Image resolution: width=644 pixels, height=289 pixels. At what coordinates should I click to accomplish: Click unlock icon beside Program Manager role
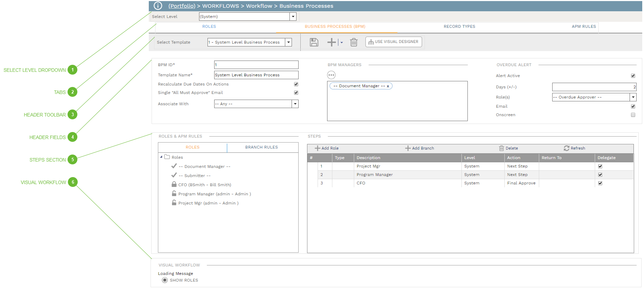(174, 193)
